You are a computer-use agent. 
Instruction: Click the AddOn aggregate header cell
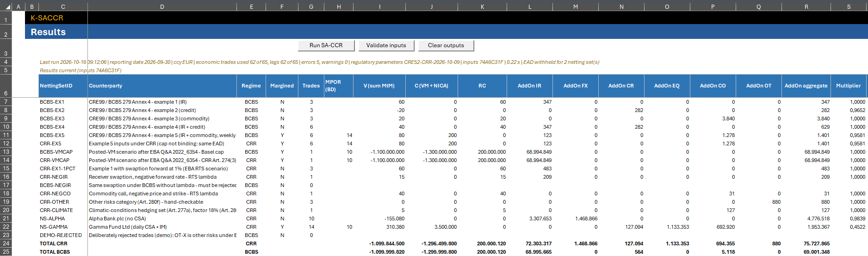point(806,86)
